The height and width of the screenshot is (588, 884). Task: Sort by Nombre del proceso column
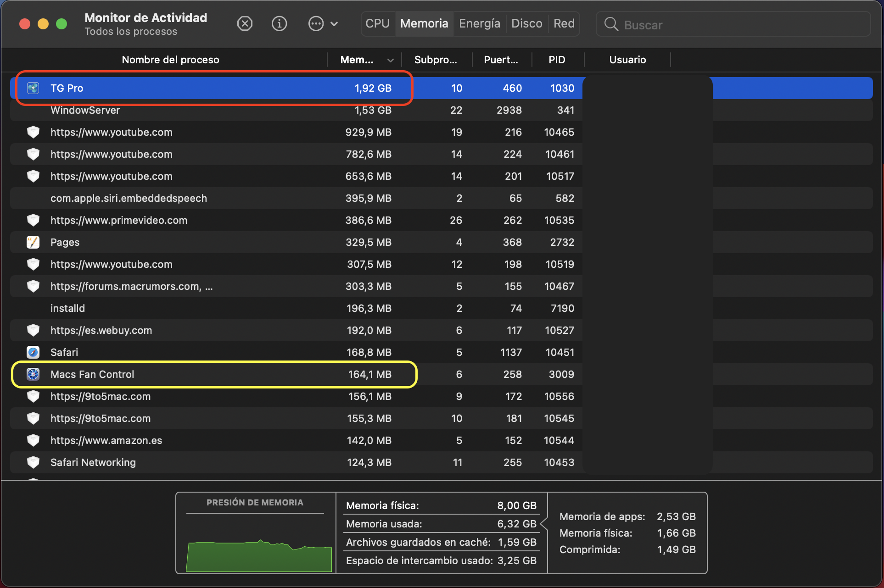click(x=170, y=60)
